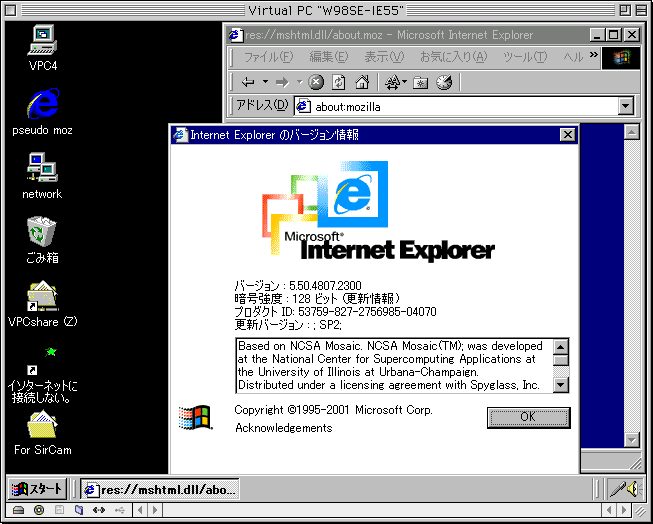Click the バージョン : 5.50.4807.2300 text
The height and width of the screenshot is (524, 653).
298,286
